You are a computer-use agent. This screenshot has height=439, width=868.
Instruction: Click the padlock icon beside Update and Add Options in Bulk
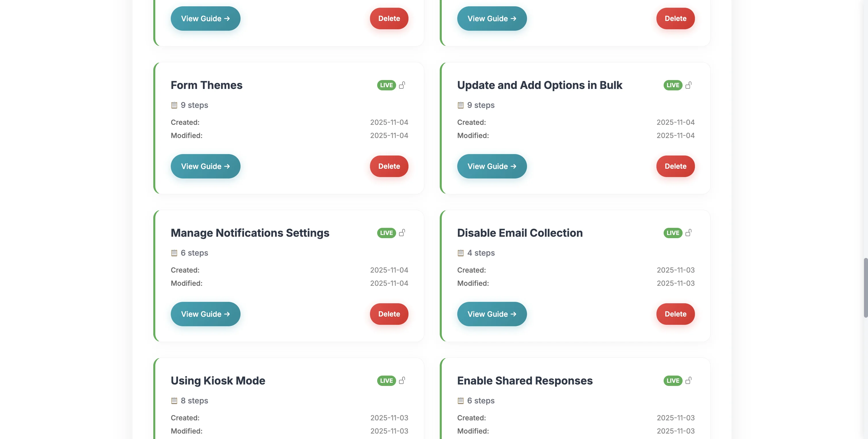(689, 85)
